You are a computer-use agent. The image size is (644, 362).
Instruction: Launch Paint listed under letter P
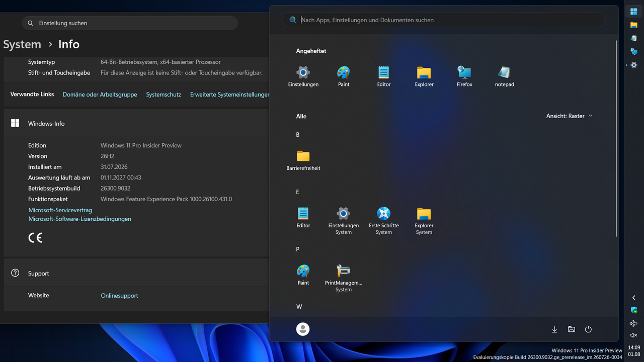[303, 276]
